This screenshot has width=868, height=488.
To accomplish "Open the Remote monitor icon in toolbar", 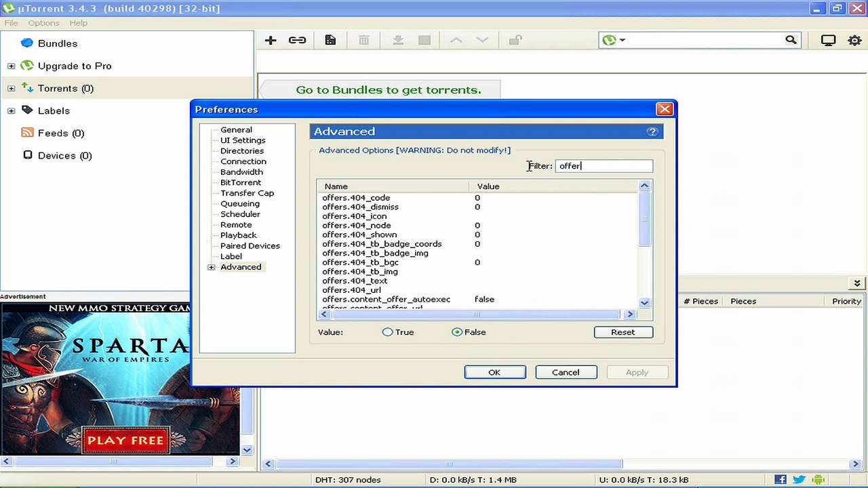I will 828,41.
